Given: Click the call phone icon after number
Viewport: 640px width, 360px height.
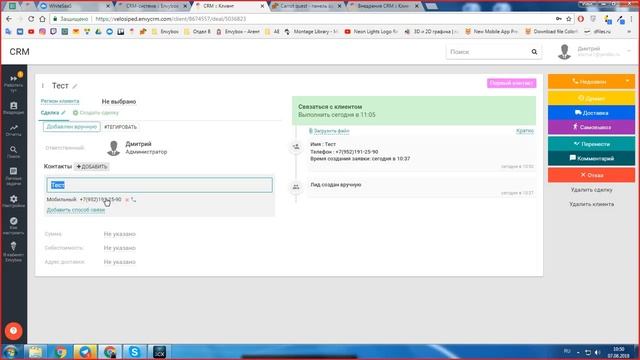Looking at the screenshot, I should coord(133,200).
